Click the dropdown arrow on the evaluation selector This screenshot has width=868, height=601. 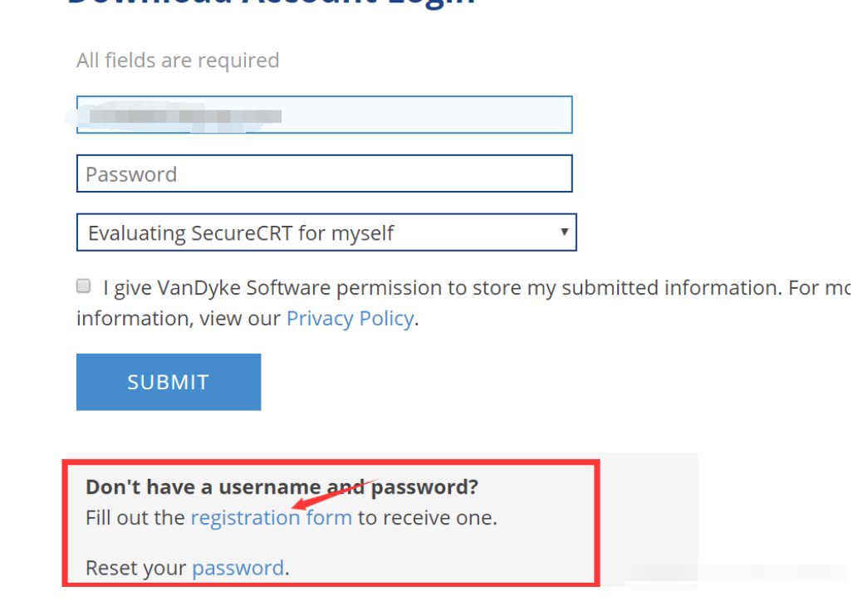[564, 232]
